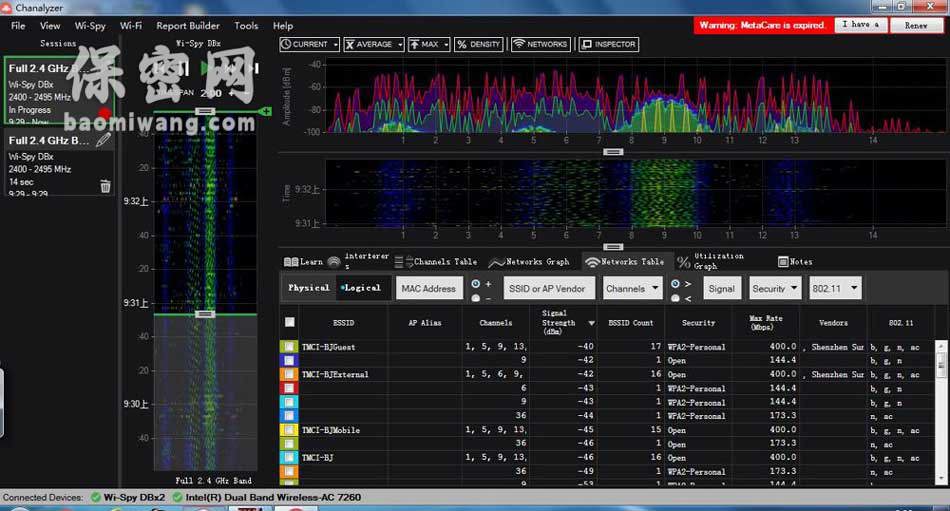Toggle the Density view button
The image size is (950, 511).
coord(478,45)
